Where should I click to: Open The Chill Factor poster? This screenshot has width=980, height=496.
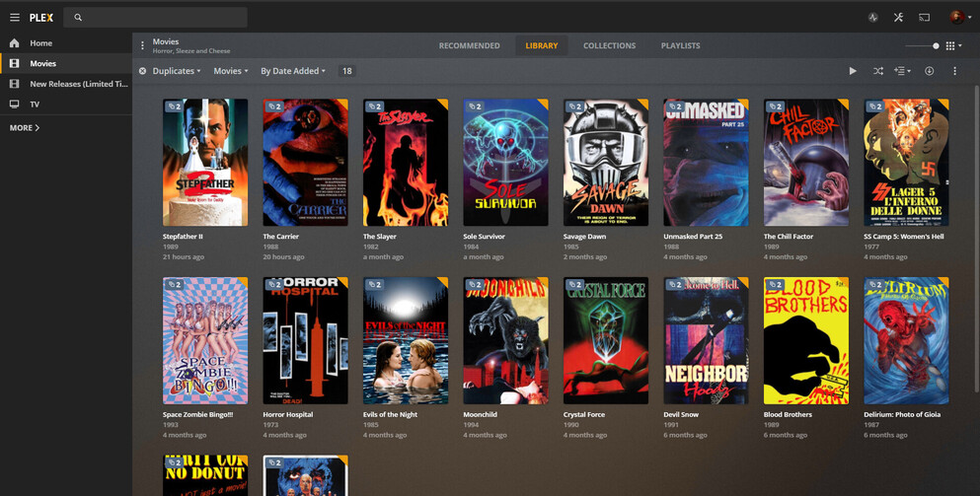(806, 163)
